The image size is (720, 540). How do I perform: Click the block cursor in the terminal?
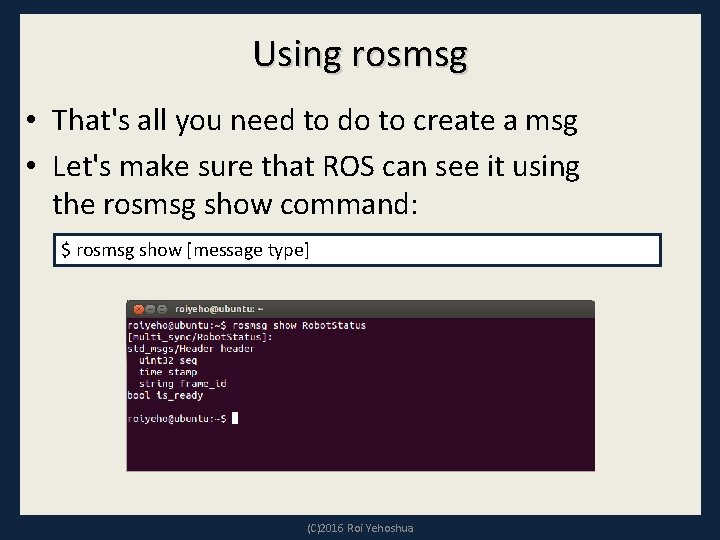coord(235,418)
